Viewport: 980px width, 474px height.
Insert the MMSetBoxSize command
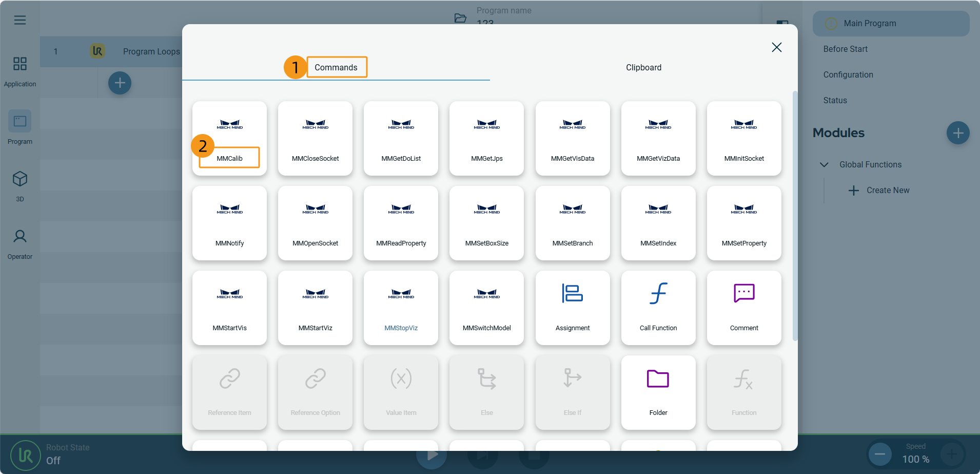(486, 223)
